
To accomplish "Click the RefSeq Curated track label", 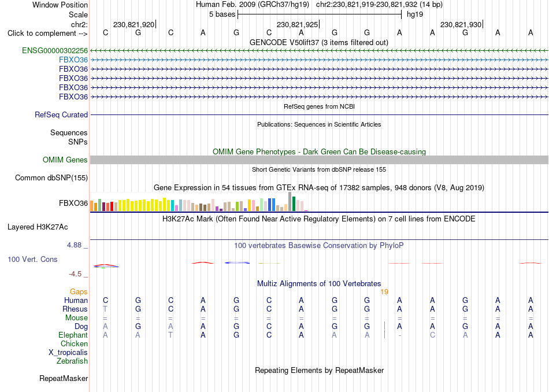I will pyautogui.click(x=61, y=114).
